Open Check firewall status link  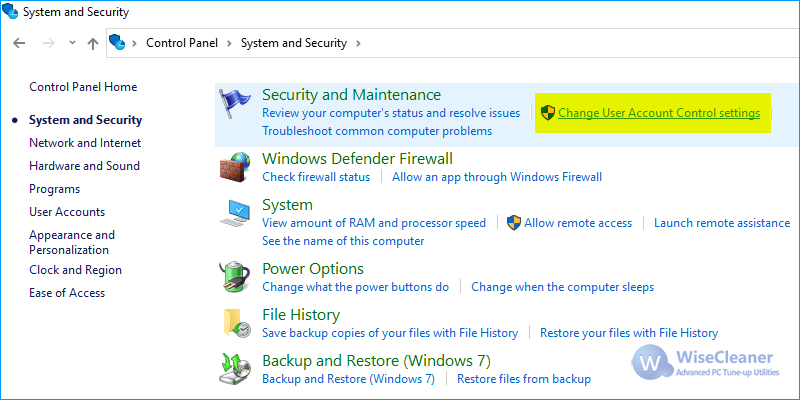pyautogui.click(x=316, y=177)
